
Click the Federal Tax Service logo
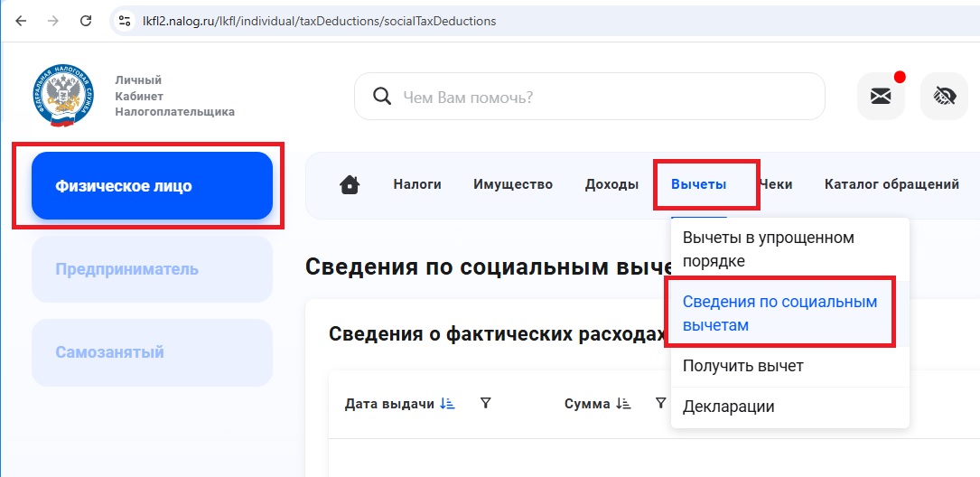point(61,96)
